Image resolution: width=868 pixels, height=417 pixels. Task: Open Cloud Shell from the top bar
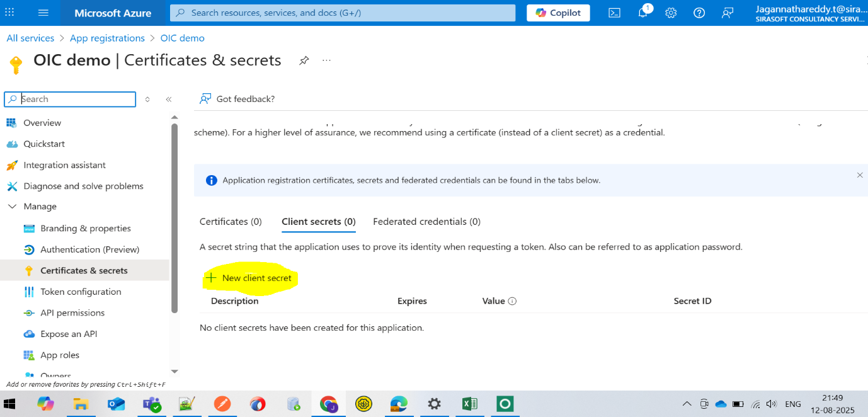click(x=614, y=13)
